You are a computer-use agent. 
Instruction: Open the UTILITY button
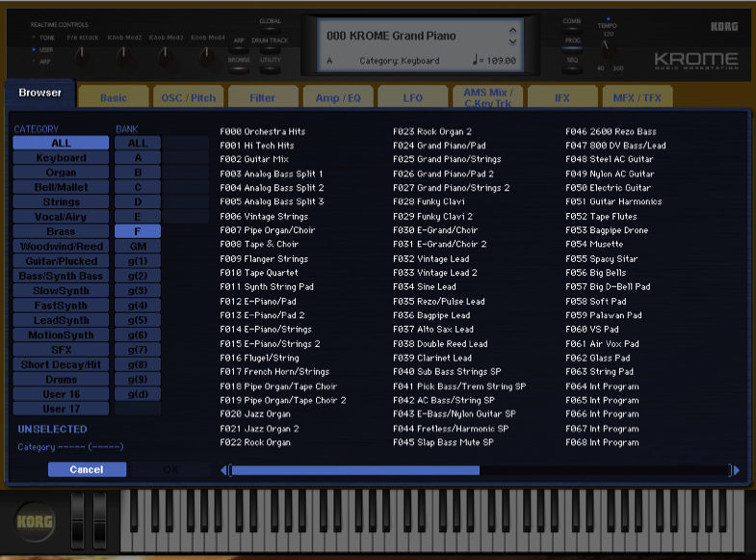point(270,69)
